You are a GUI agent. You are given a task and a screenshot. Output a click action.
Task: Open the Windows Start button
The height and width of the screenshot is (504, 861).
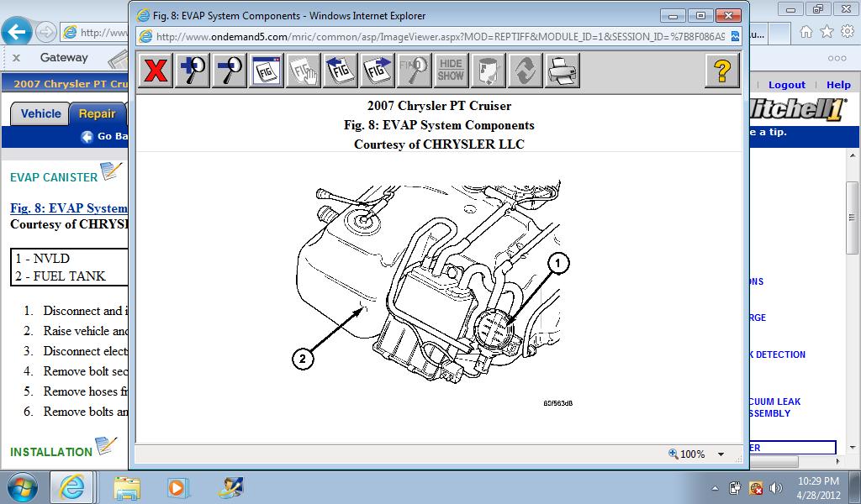tap(22, 487)
